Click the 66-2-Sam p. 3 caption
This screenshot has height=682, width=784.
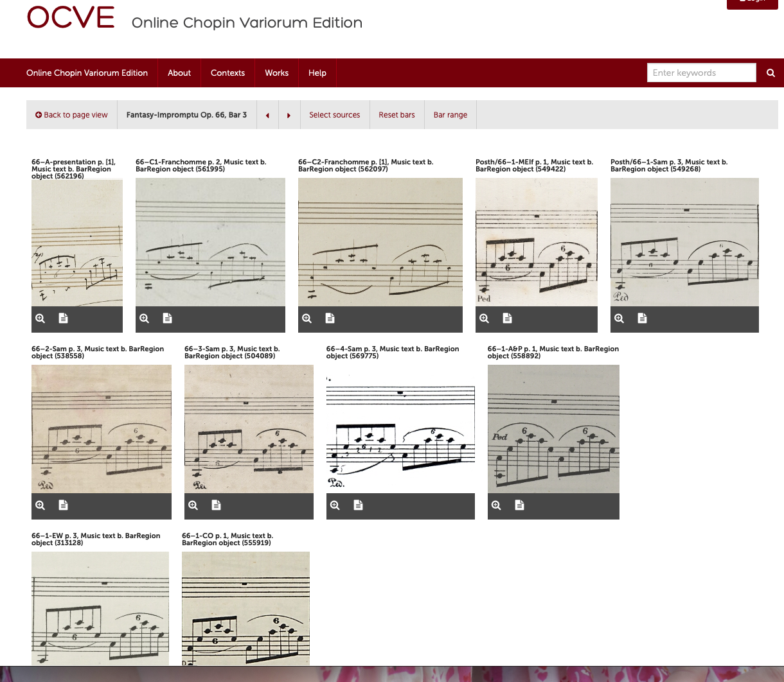coord(98,353)
